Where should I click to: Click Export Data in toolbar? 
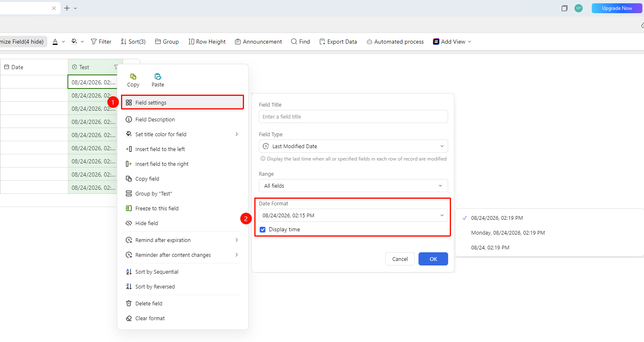point(338,42)
